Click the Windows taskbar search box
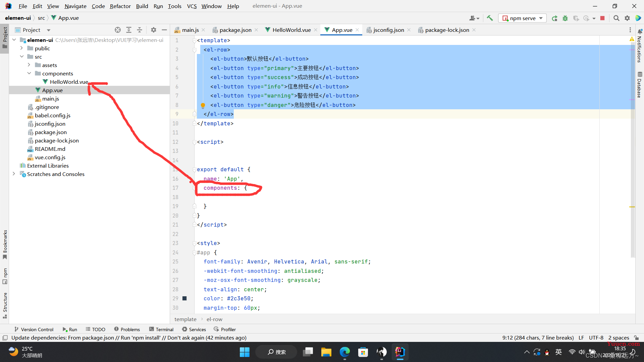 pyautogui.click(x=276, y=352)
